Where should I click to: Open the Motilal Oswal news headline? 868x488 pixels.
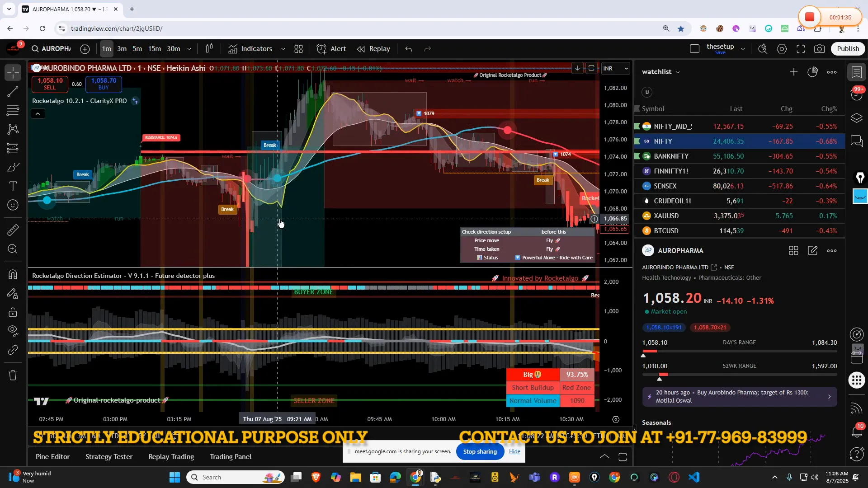739,396
